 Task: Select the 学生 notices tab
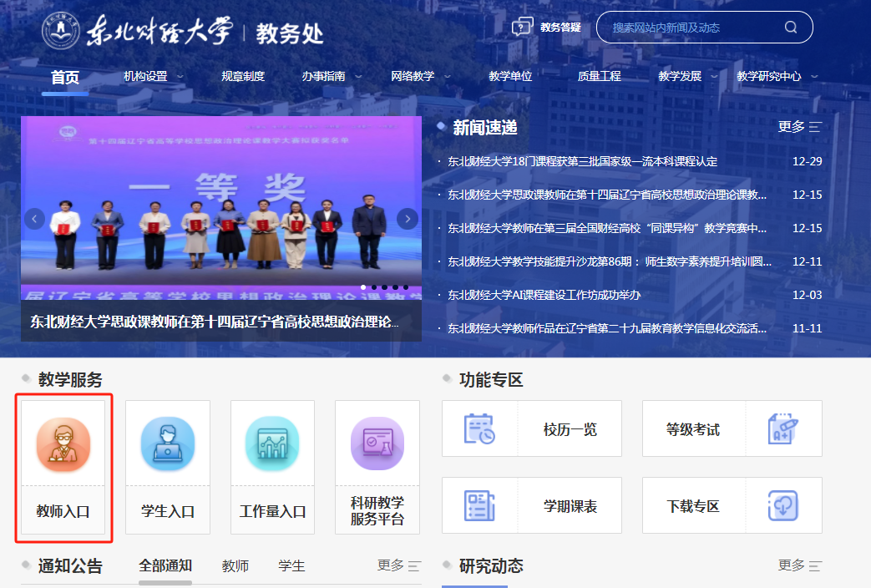tap(291, 565)
